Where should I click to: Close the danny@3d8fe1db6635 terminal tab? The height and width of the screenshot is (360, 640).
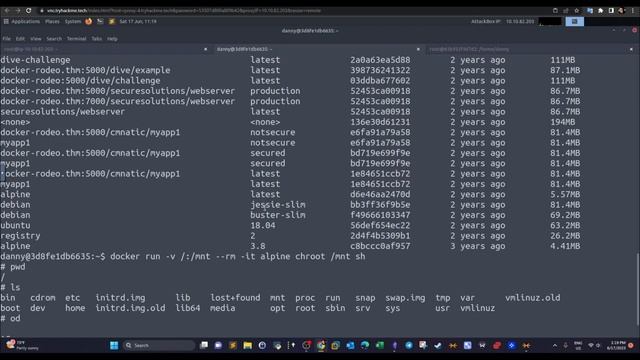(418, 49)
